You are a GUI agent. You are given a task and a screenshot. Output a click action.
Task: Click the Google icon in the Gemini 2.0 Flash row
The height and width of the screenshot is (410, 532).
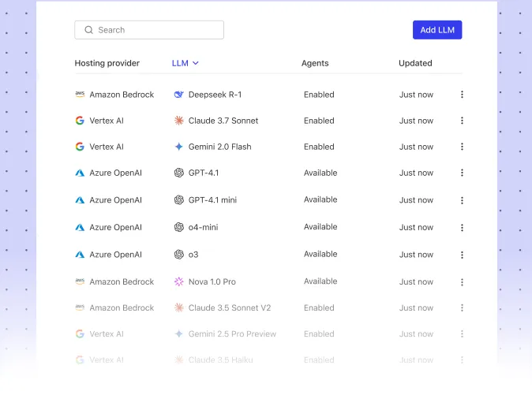pyautogui.click(x=80, y=147)
